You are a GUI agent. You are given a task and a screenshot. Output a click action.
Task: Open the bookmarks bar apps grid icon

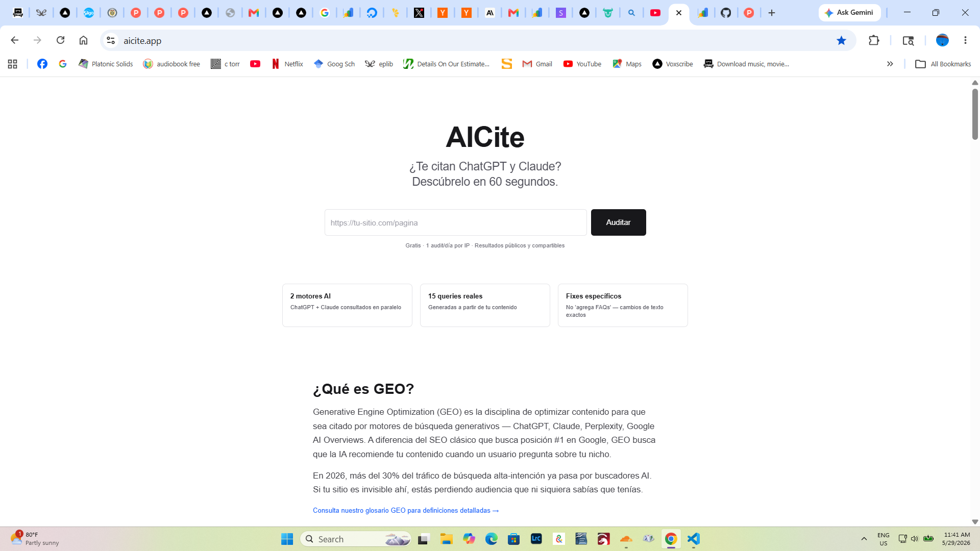[13, 64]
